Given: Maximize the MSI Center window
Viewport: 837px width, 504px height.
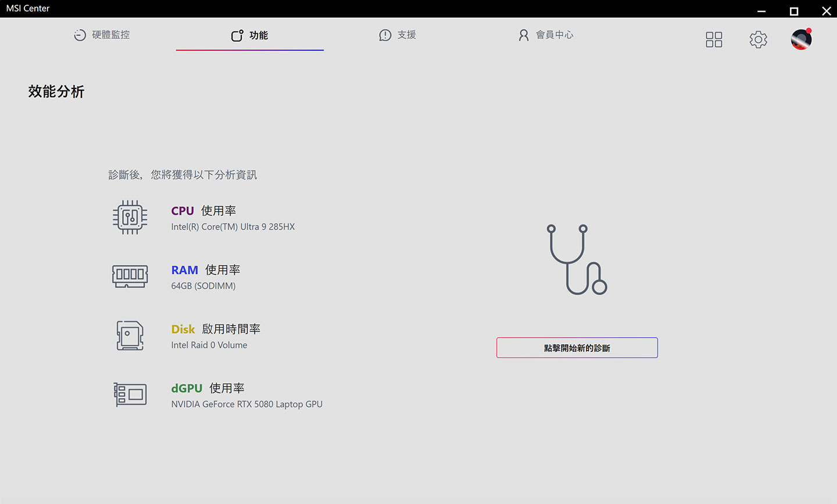Looking at the screenshot, I should click(794, 11).
